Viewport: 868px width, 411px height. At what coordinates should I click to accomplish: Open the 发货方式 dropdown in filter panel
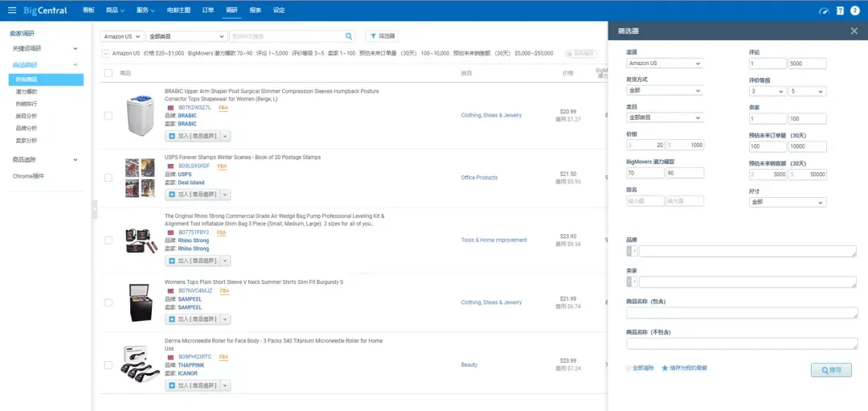(665, 90)
